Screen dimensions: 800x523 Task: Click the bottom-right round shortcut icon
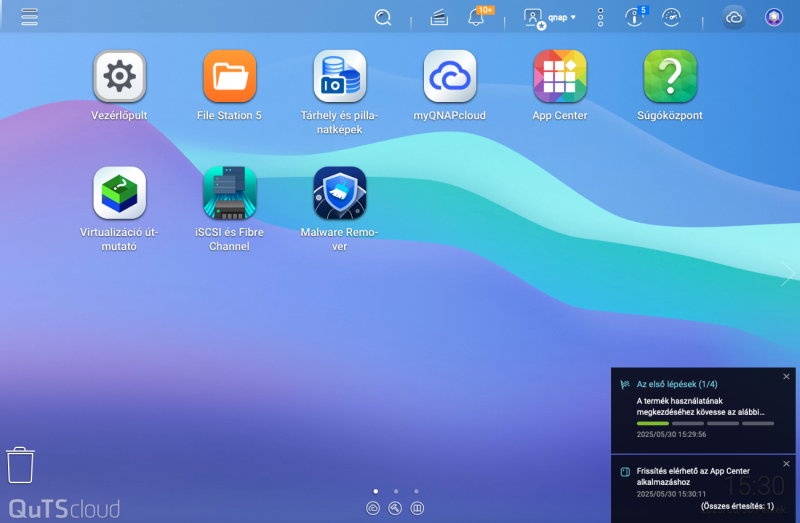tap(417, 508)
